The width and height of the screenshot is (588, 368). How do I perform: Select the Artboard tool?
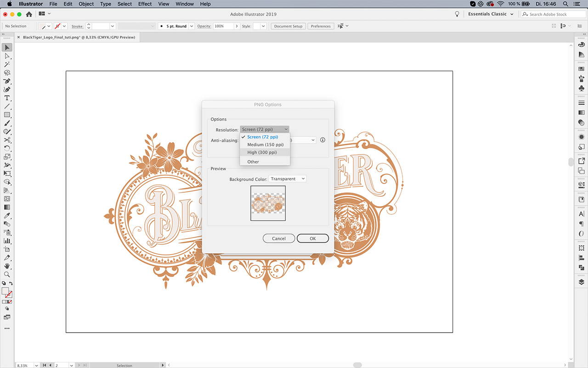7,249
